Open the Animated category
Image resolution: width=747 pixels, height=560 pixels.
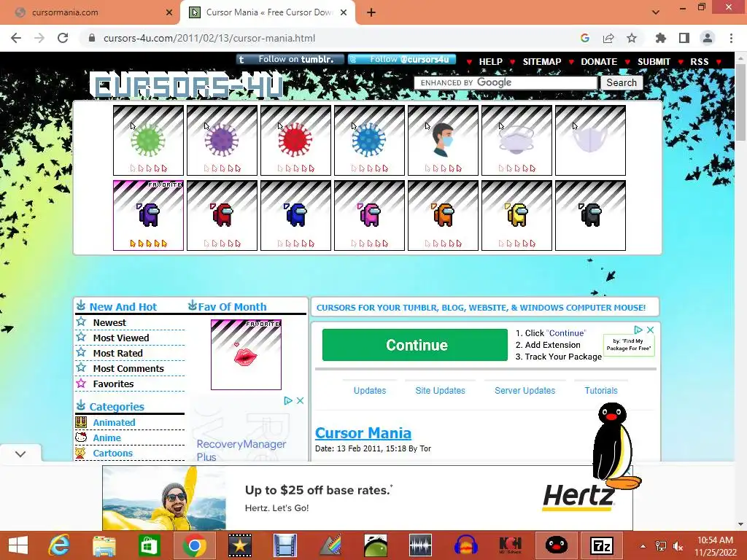pos(114,422)
